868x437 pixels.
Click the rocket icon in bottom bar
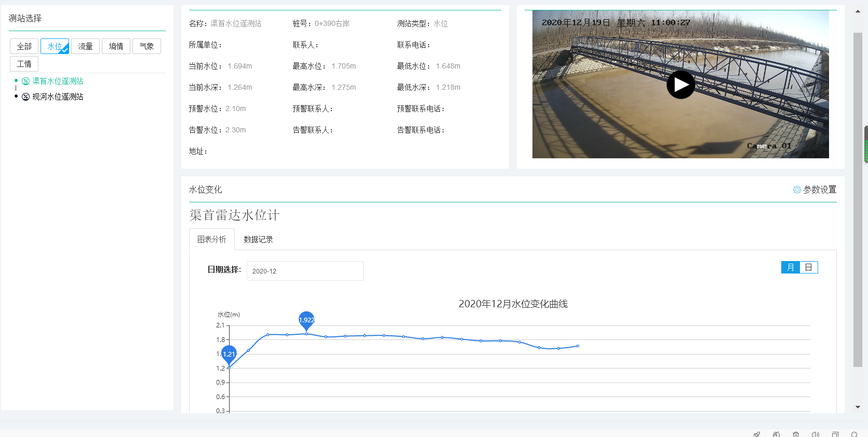pos(756,434)
